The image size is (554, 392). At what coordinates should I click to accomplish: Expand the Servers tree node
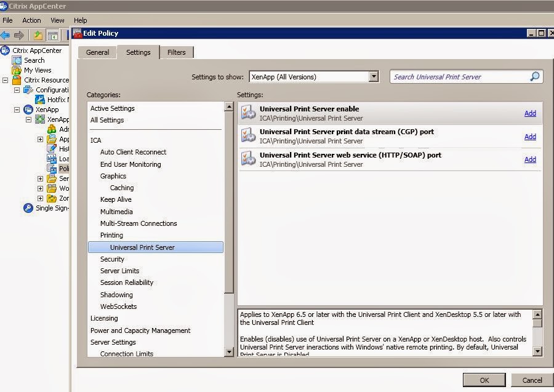point(40,178)
